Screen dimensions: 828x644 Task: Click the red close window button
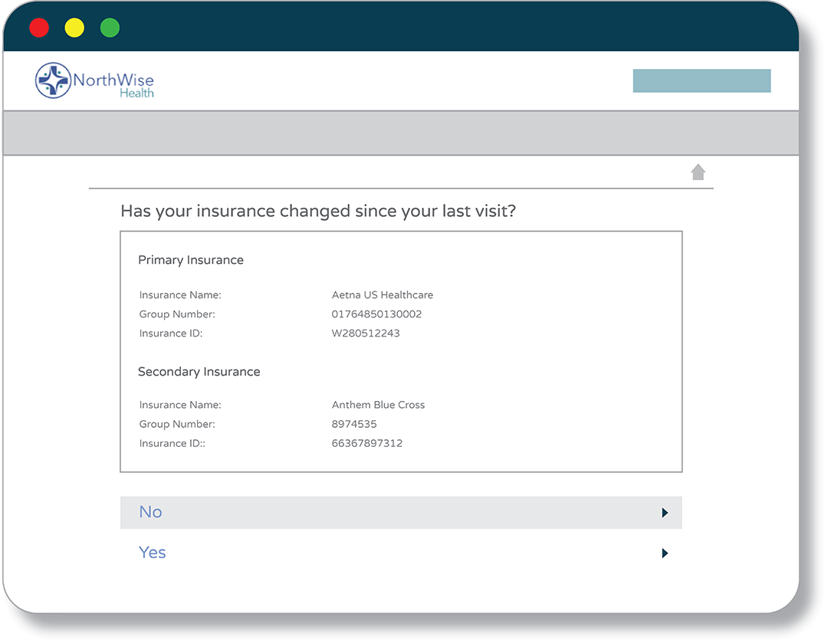(x=39, y=28)
